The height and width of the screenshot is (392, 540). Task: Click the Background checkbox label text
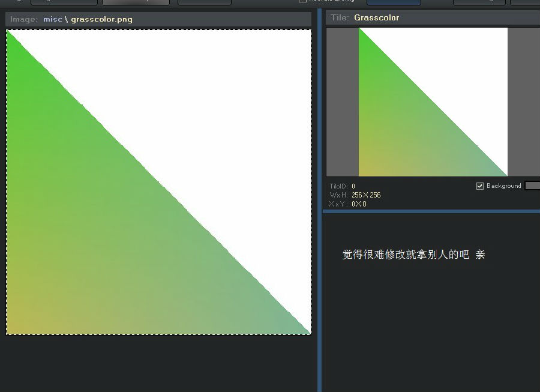click(503, 186)
